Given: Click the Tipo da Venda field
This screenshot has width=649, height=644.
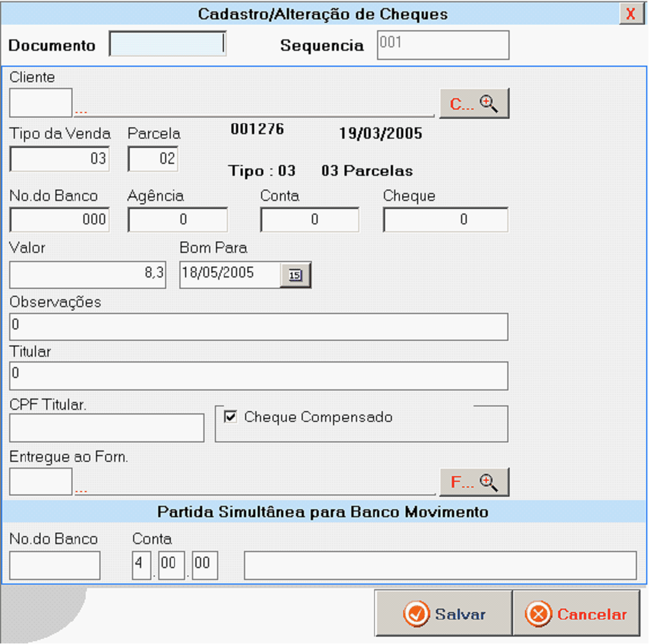Looking at the screenshot, I should 59,159.
